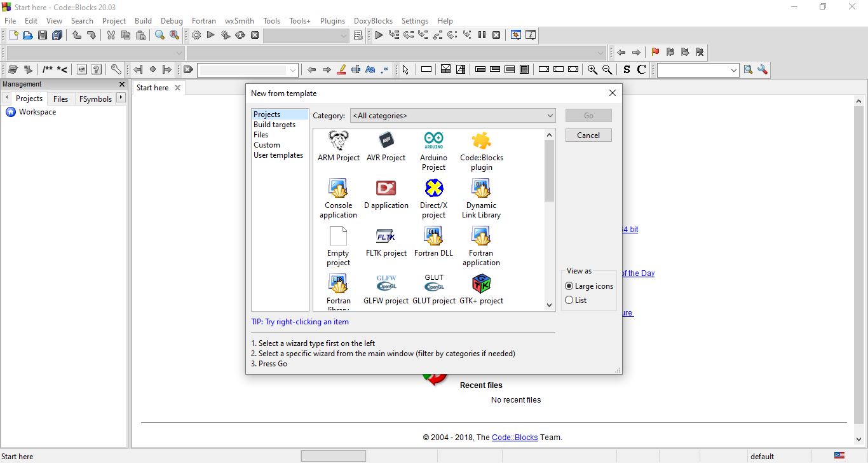Click the Build gear icon
Screen dimensions: 868x463
coord(196,36)
